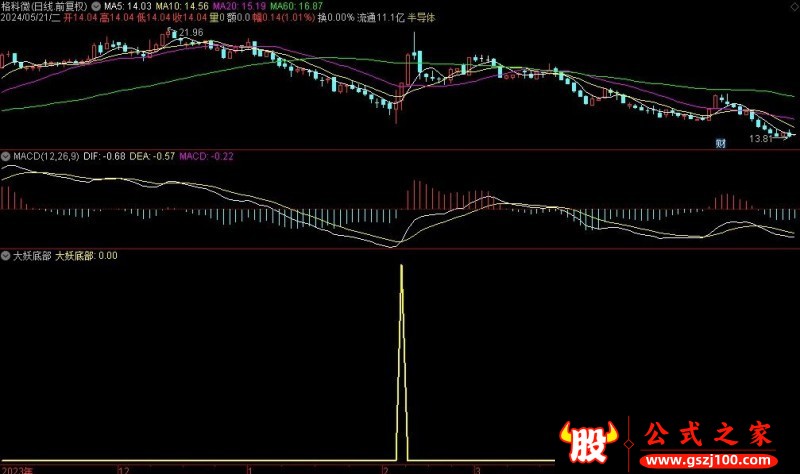Click the MACD(12,26,9) indicator name
The image size is (800, 474).
[46, 156]
